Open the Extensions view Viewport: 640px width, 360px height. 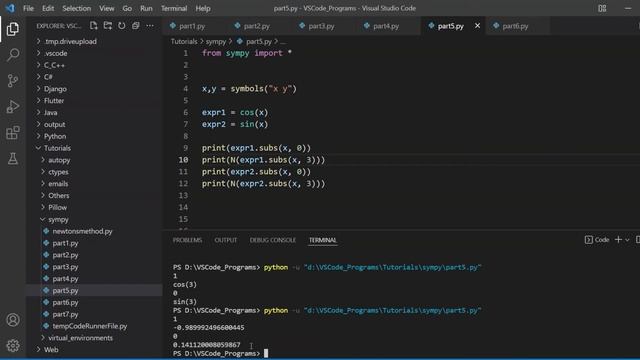(13, 133)
